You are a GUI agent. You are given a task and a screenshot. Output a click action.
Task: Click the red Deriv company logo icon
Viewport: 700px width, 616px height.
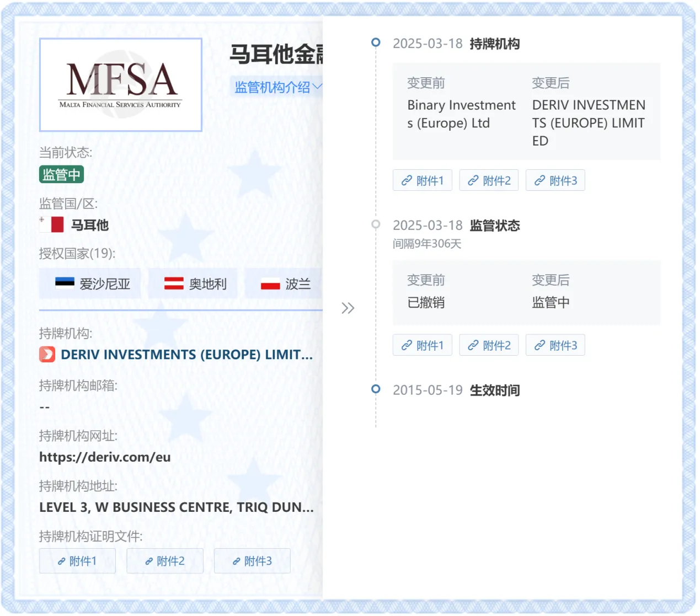(x=47, y=354)
